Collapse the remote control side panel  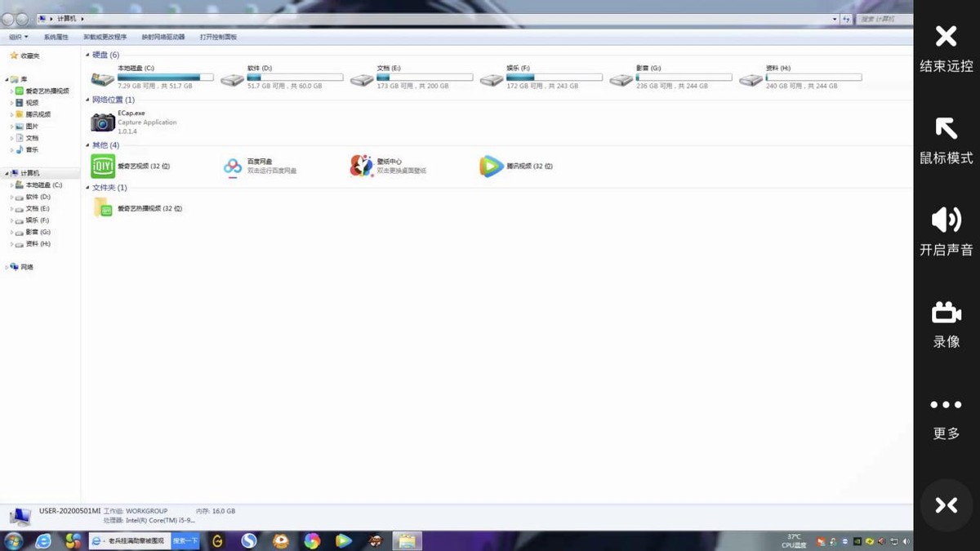946,505
